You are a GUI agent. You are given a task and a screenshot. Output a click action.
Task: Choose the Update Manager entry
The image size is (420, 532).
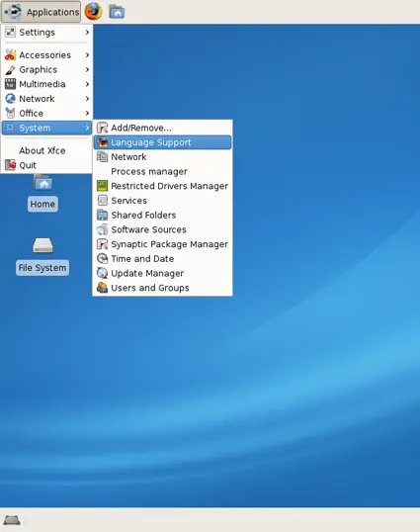click(162, 273)
